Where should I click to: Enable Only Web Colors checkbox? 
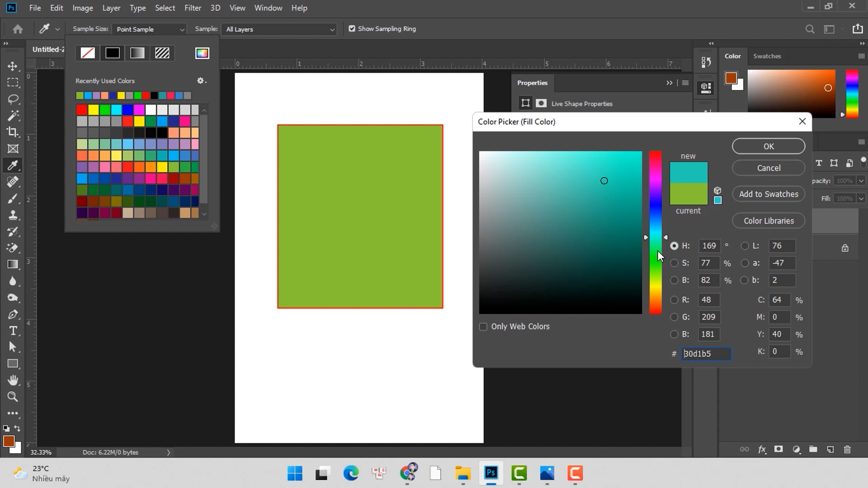point(483,326)
